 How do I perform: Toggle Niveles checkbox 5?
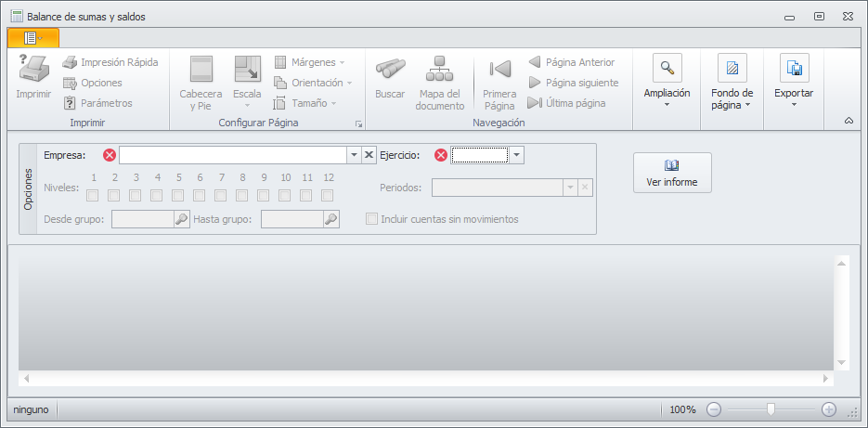(x=178, y=196)
